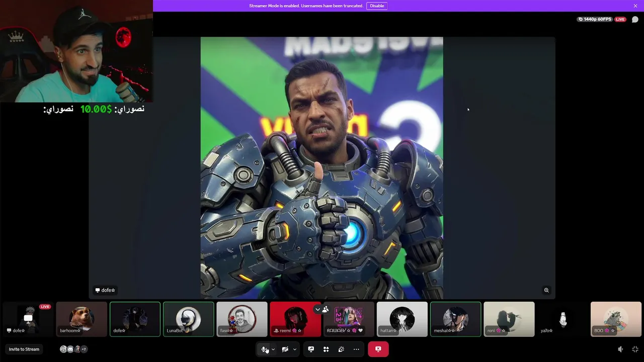Image resolution: width=644 pixels, height=362 pixels.
Task: Select the BOO participant tile
Action: (x=616, y=319)
